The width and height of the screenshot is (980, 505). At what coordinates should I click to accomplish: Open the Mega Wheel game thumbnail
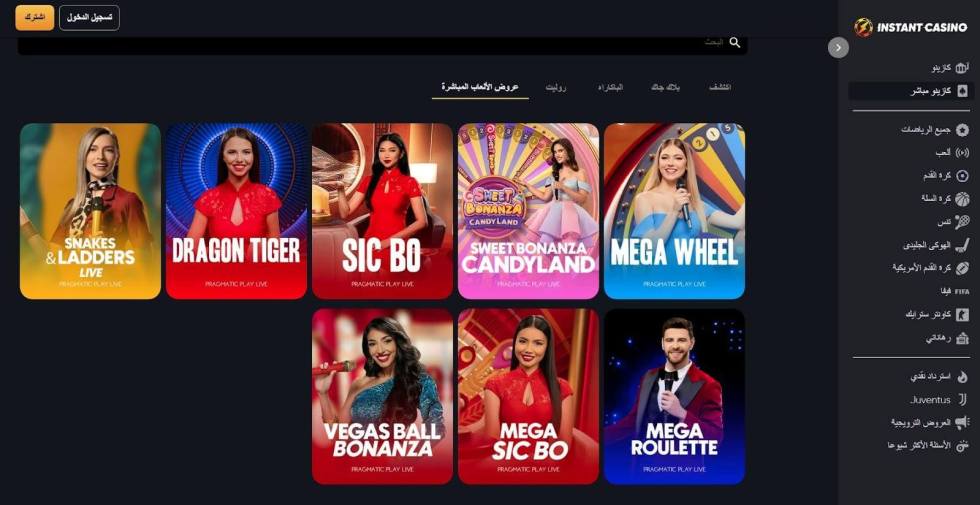tap(674, 211)
